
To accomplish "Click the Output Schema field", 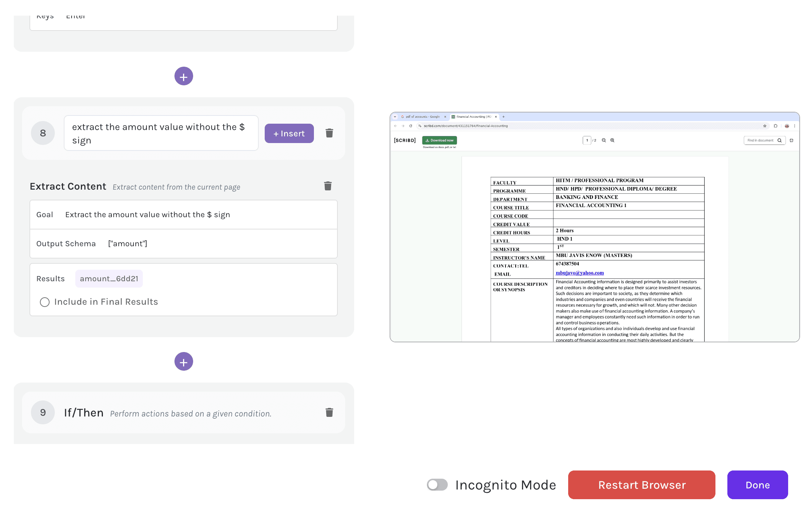I will [183, 244].
